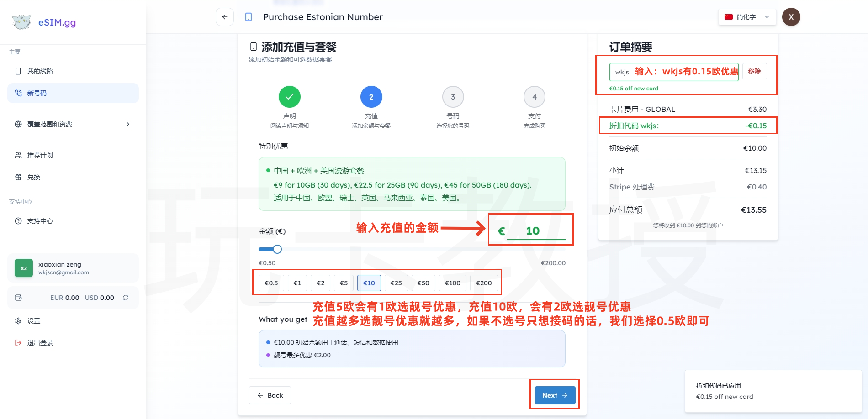Click the X profile avatar at top right
The width and height of the screenshot is (868, 419).
coord(791,17)
